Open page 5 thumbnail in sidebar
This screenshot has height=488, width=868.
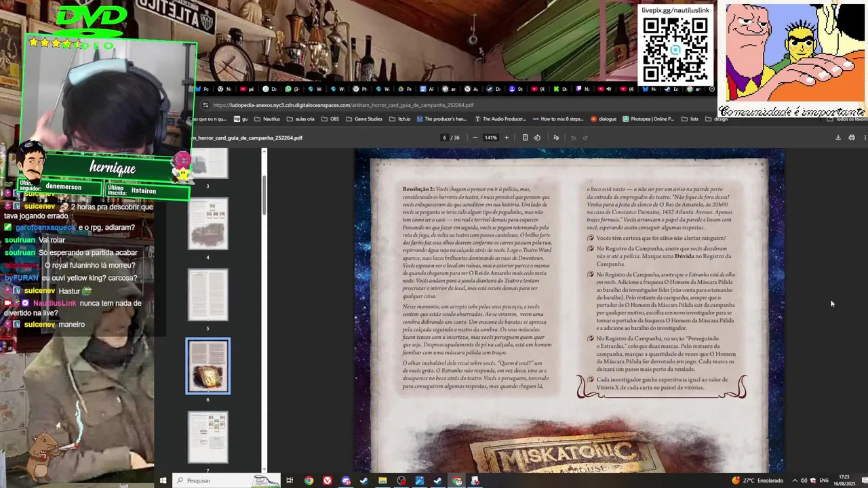click(208, 296)
